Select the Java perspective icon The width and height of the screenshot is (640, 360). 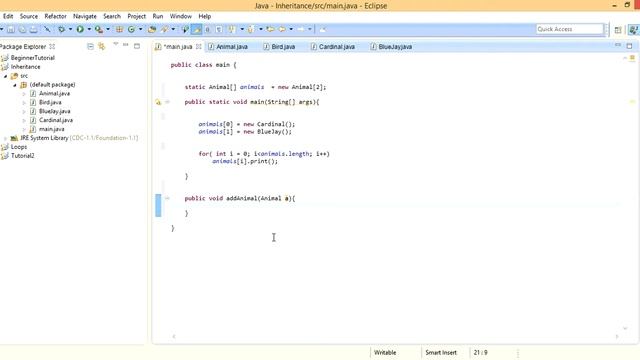(x=633, y=30)
